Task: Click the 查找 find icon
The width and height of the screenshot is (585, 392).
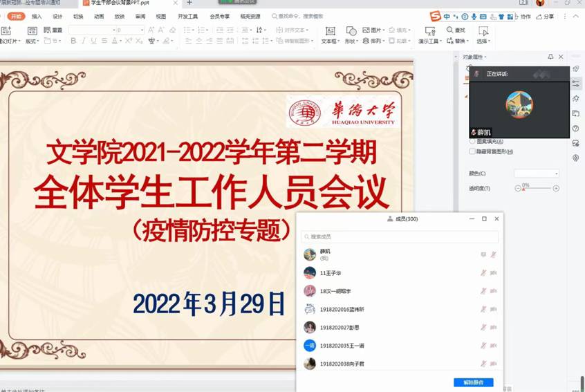Action: click(456, 30)
